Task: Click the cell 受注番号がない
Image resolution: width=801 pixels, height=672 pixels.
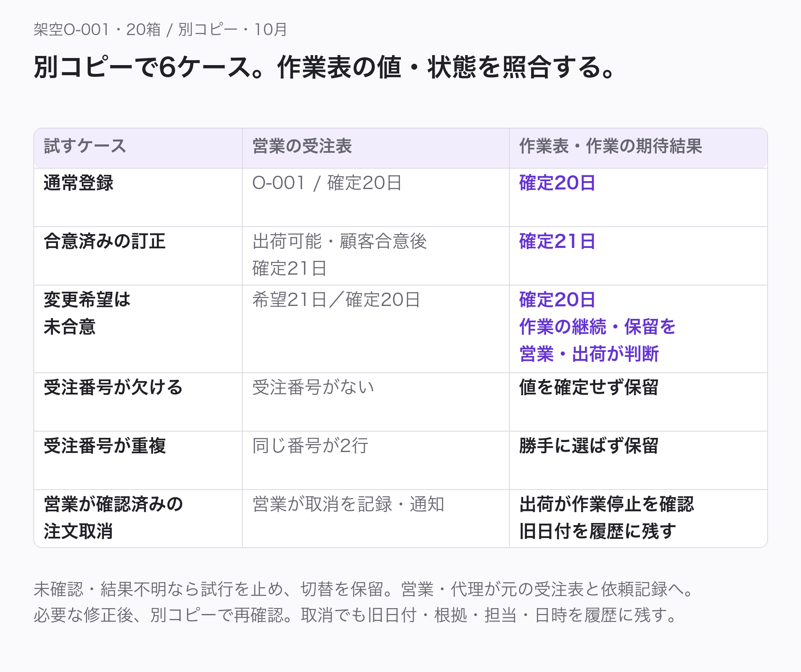Action: pyautogui.click(x=313, y=387)
